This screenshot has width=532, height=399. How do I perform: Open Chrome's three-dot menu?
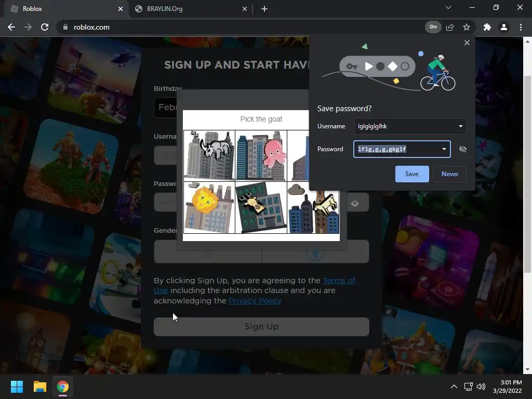click(x=521, y=27)
